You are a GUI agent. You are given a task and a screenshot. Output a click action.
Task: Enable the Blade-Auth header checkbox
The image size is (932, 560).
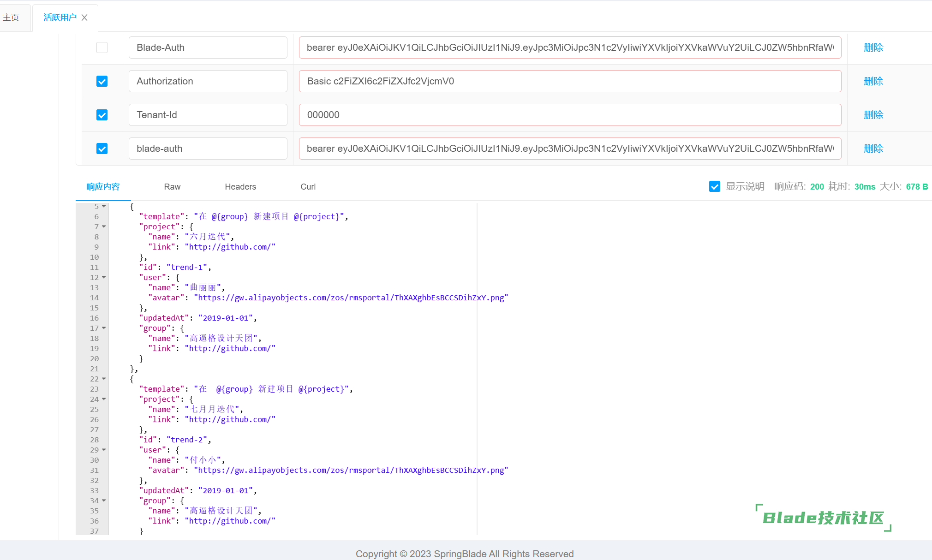tap(102, 48)
